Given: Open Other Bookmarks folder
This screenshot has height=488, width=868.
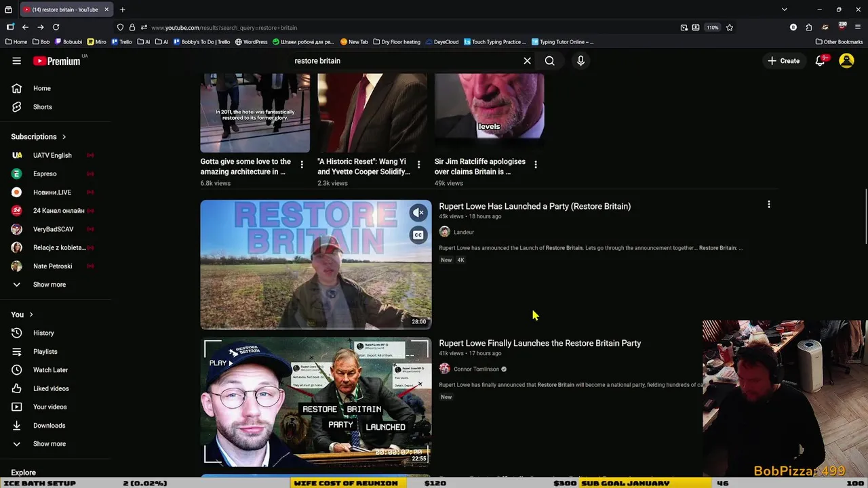Looking at the screenshot, I should [839, 42].
